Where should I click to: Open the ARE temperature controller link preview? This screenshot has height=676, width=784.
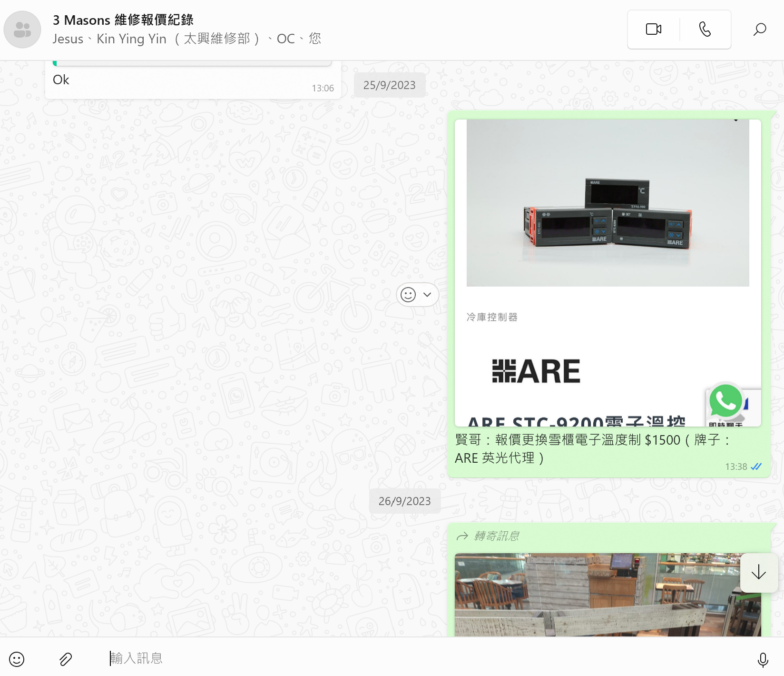click(608, 273)
